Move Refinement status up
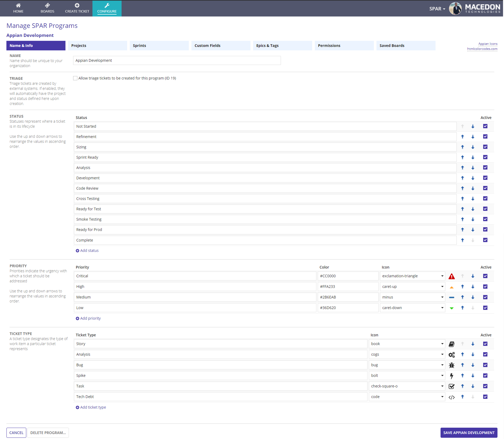This screenshot has width=504, height=439. [x=462, y=137]
